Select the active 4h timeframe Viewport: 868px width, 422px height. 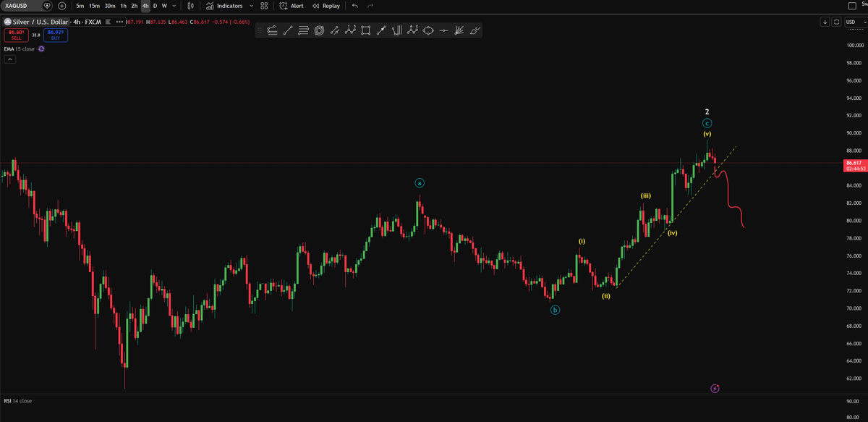click(x=145, y=6)
